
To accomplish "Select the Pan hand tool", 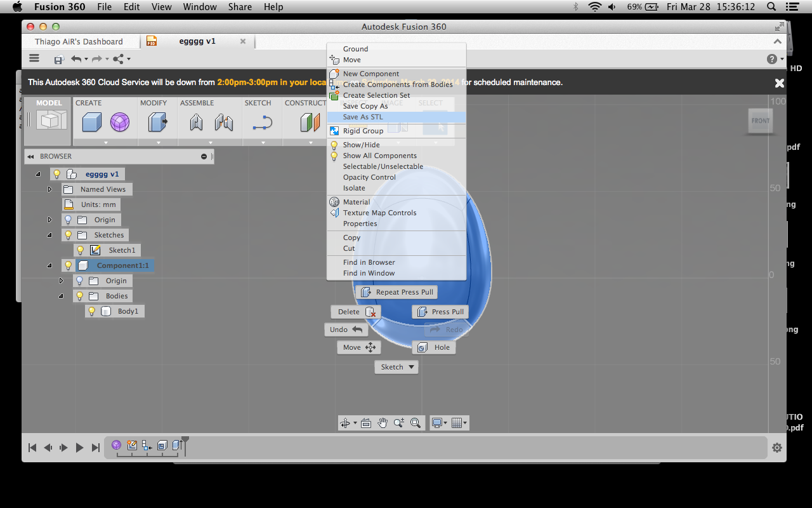I will 383,423.
